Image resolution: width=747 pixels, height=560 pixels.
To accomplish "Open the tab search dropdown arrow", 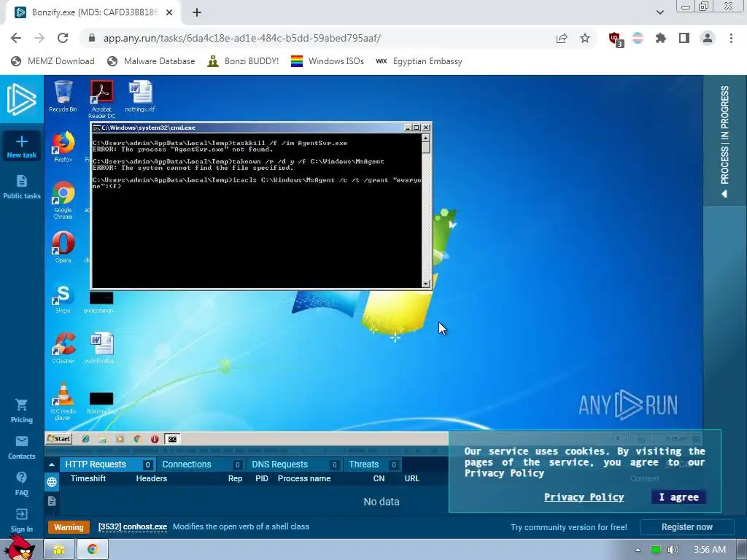I will 659,12.
